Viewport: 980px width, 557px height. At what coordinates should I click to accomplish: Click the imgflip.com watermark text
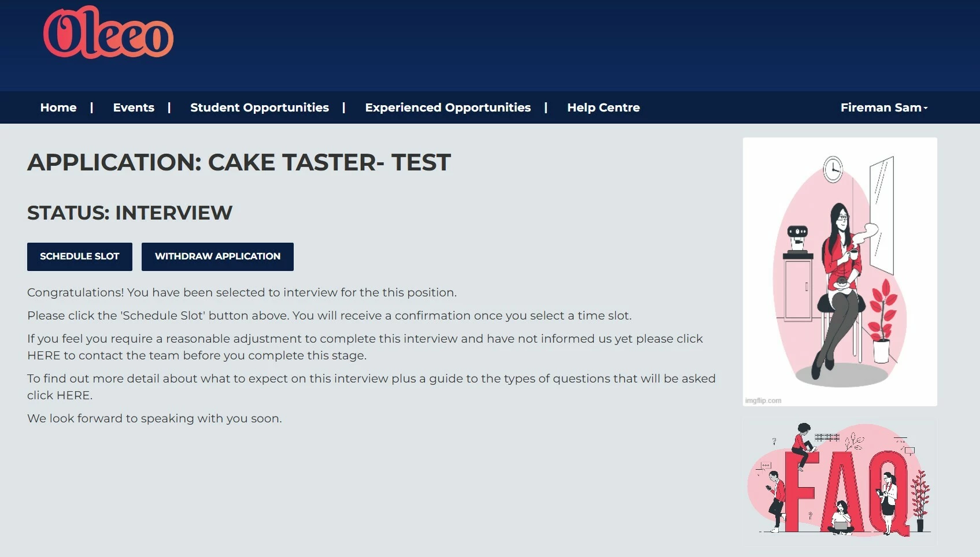763,400
